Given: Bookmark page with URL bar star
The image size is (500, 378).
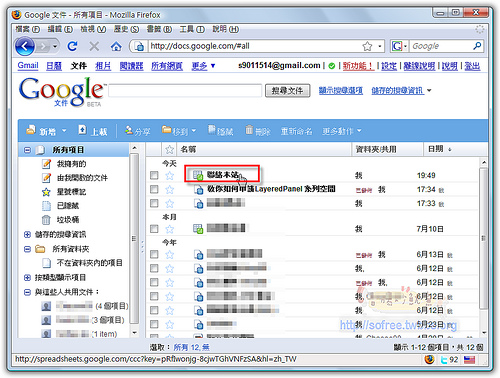Looking at the screenshot, I should [x=367, y=46].
